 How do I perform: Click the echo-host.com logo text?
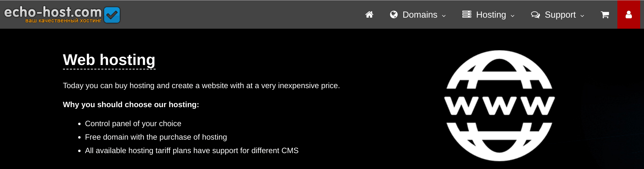coord(53,12)
